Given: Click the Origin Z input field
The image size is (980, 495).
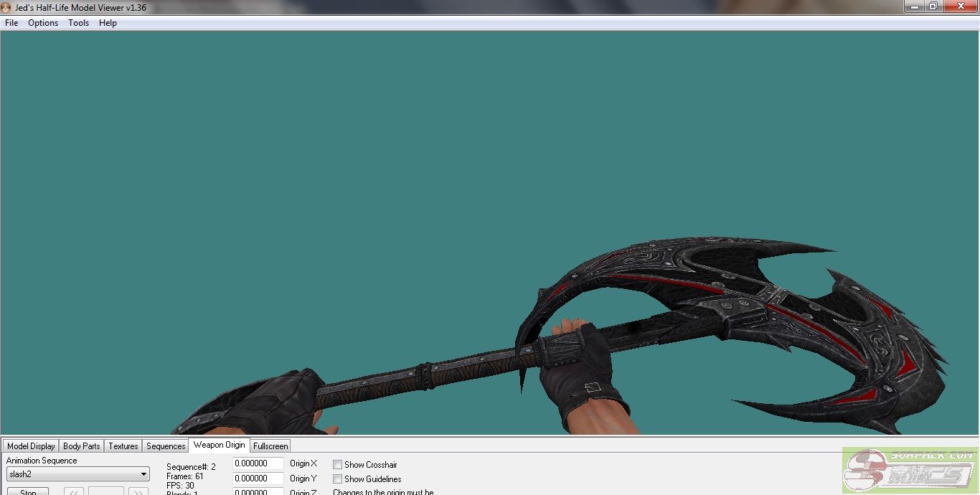Looking at the screenshot, I should click(x=258, y=491).
